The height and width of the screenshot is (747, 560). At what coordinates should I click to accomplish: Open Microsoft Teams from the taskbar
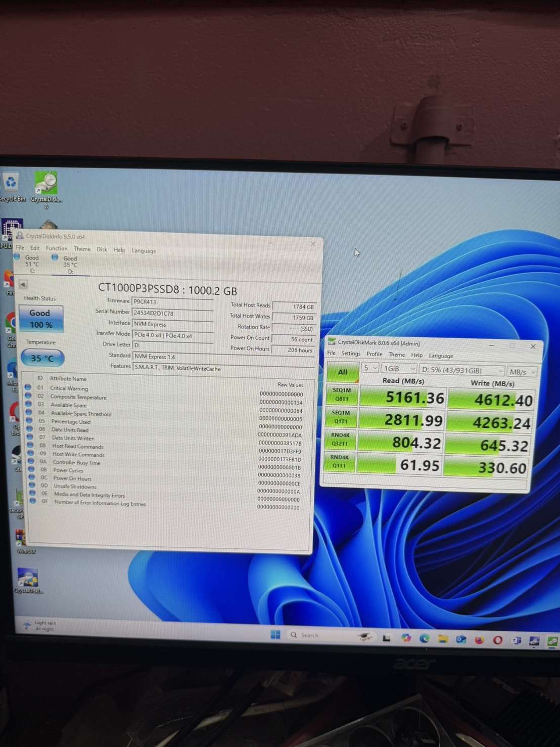pyautogui.click(x=516, y=641)
